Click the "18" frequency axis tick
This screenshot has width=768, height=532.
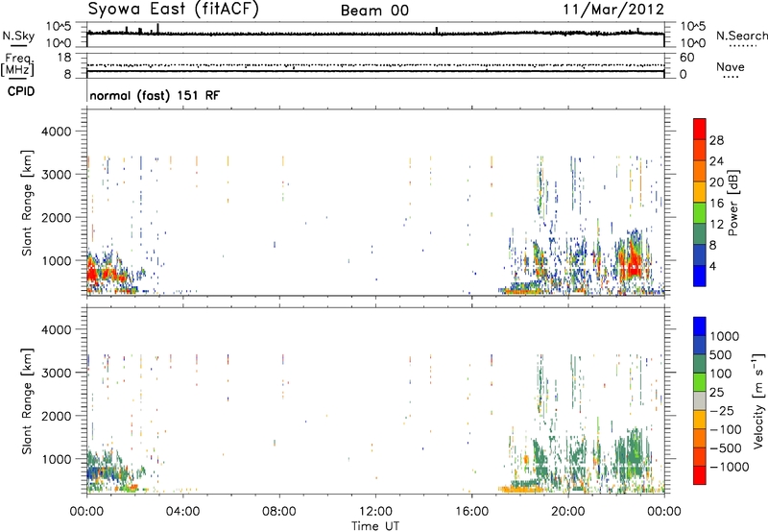coord(64,57)
